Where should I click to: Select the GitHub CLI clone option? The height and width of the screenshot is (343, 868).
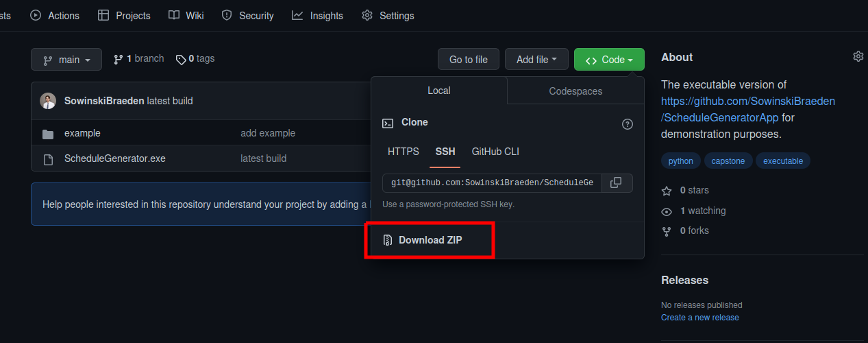(x=495, y=152)
